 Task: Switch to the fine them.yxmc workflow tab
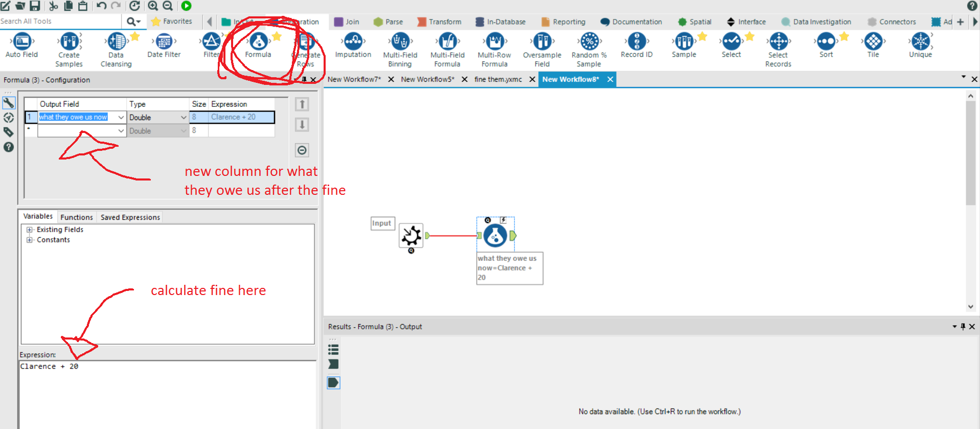point(498,79)
